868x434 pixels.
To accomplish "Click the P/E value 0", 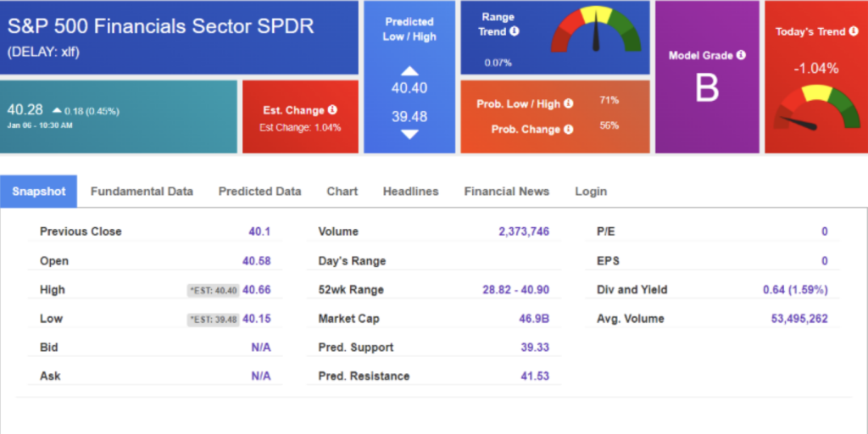I will click(x=824, y=231).
